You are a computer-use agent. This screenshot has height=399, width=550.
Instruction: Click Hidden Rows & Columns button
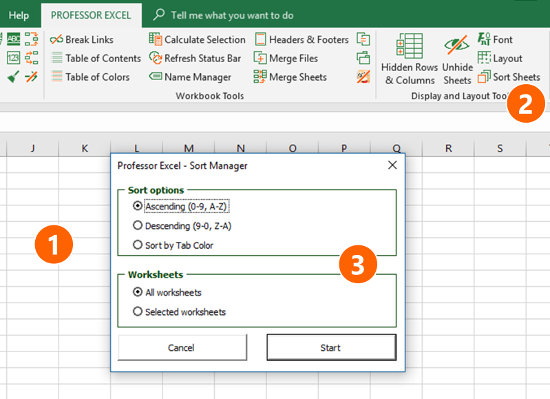[409, 59]
